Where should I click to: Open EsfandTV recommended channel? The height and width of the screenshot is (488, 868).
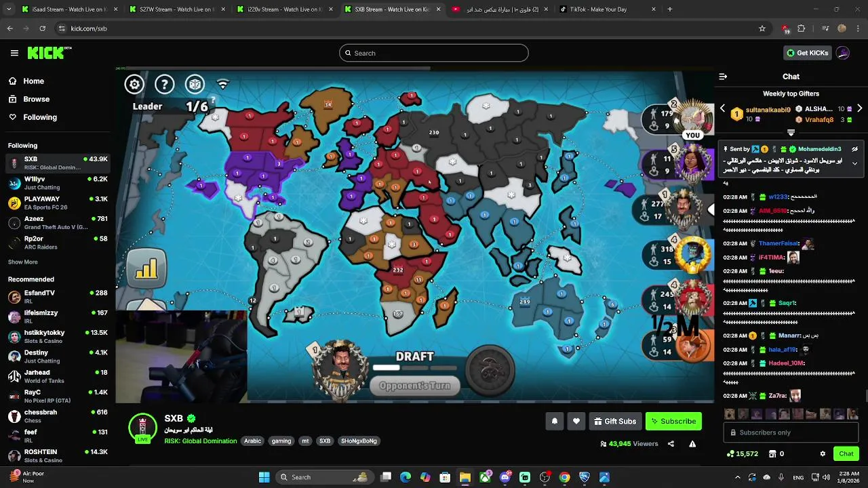[57, 297]
